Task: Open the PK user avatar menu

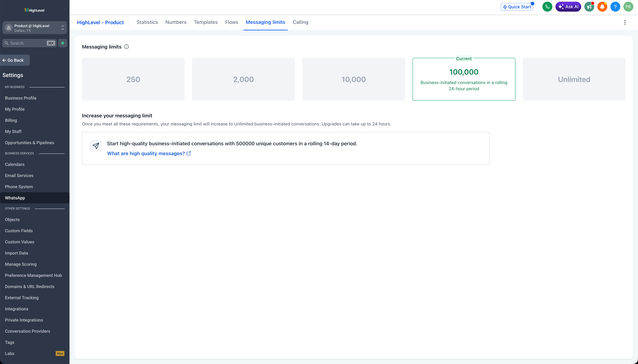Action: point(628,7)
